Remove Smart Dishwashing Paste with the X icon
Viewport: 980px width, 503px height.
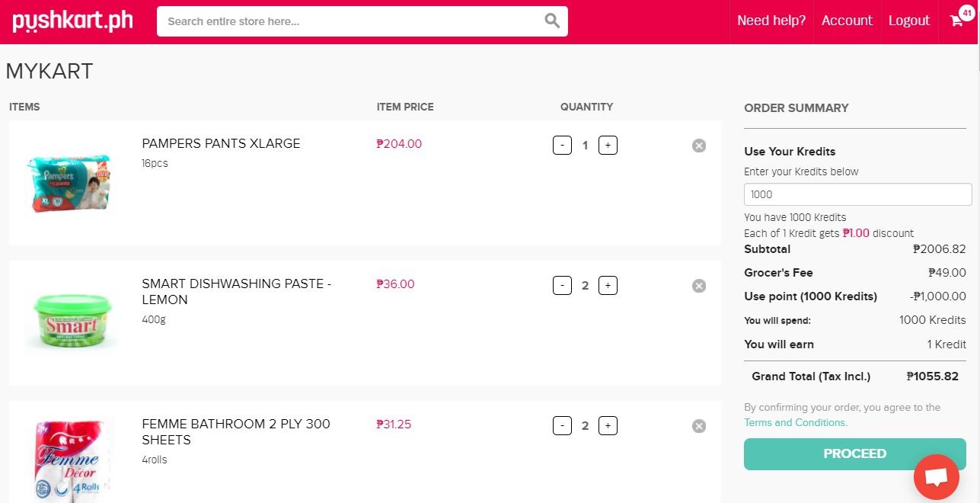(698, 285)
